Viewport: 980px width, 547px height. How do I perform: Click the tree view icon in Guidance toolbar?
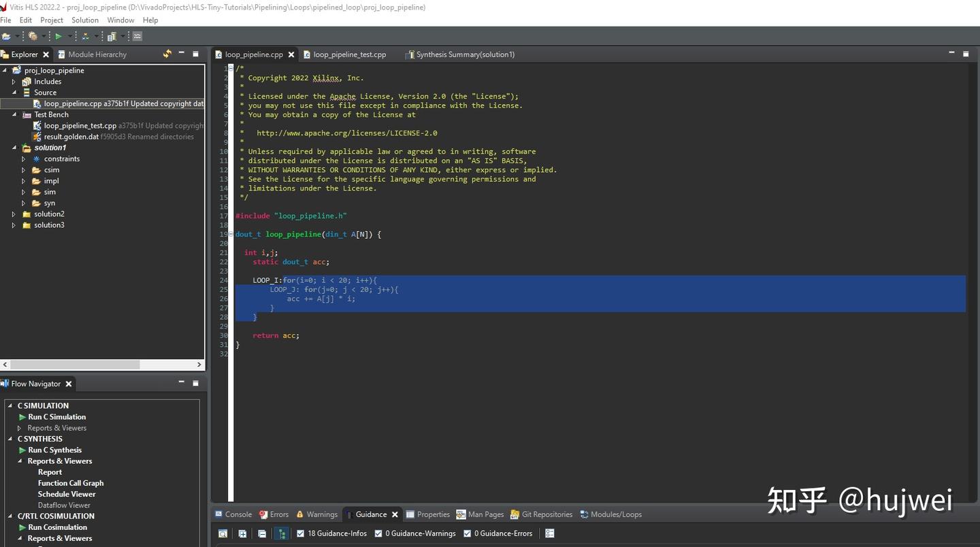click(281, 533)
